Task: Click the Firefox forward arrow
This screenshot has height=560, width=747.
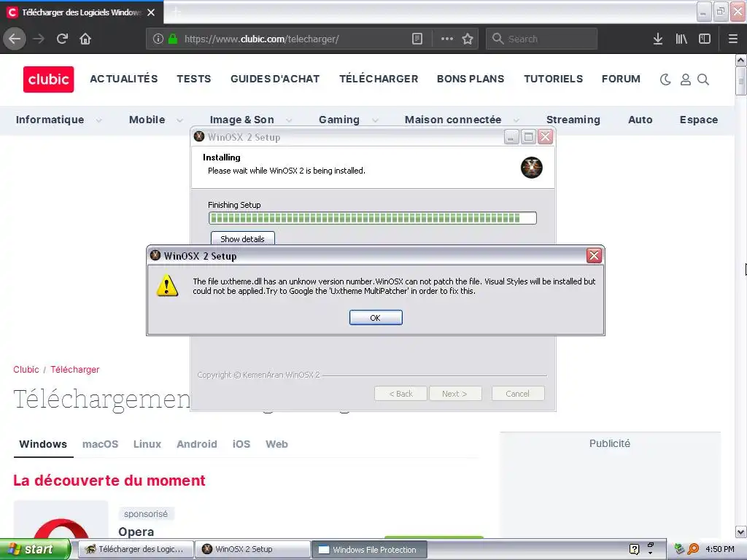Action: click(39, 39)
